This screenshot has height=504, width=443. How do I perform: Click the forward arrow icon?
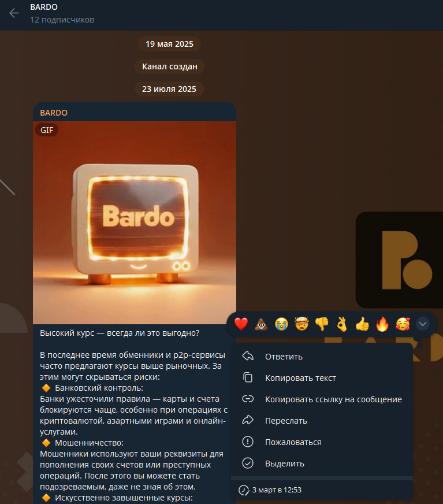[x=248, y=420]
